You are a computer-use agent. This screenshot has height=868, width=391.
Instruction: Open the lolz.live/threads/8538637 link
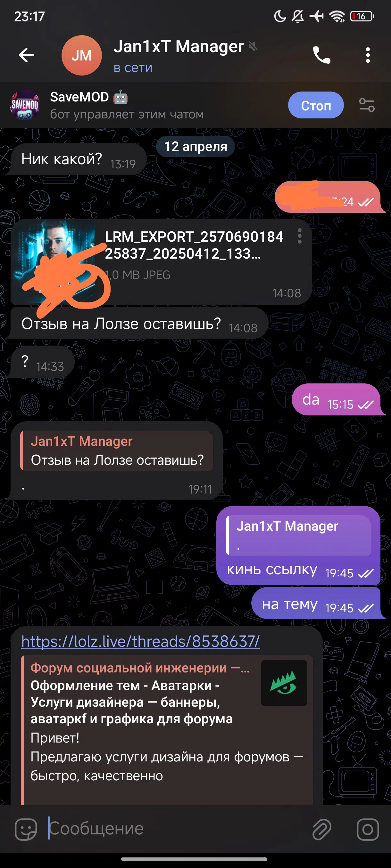click(141, 641)
